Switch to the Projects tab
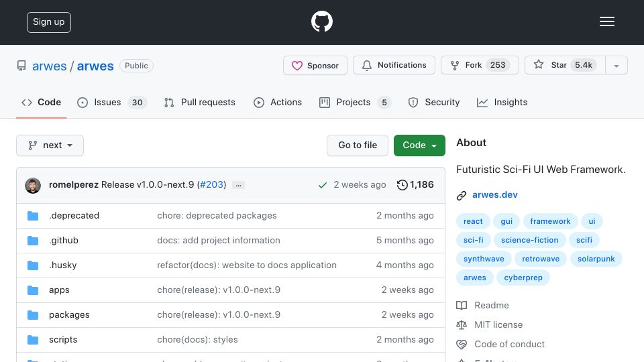644x362 pixels. (x=356, y=102)
